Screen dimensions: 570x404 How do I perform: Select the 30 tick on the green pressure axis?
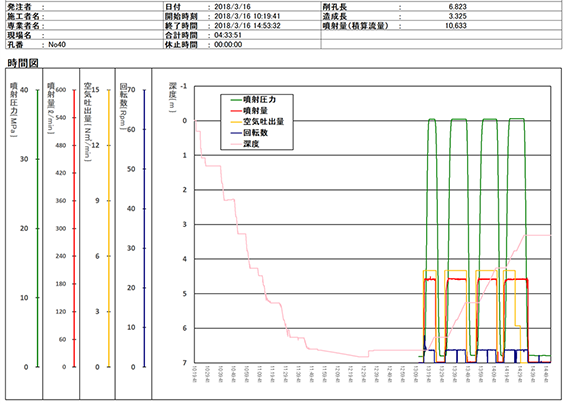pos(24,159)
